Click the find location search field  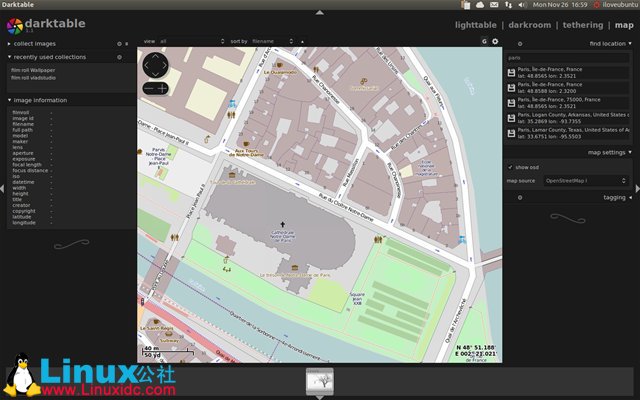click(x=568, y=58)
